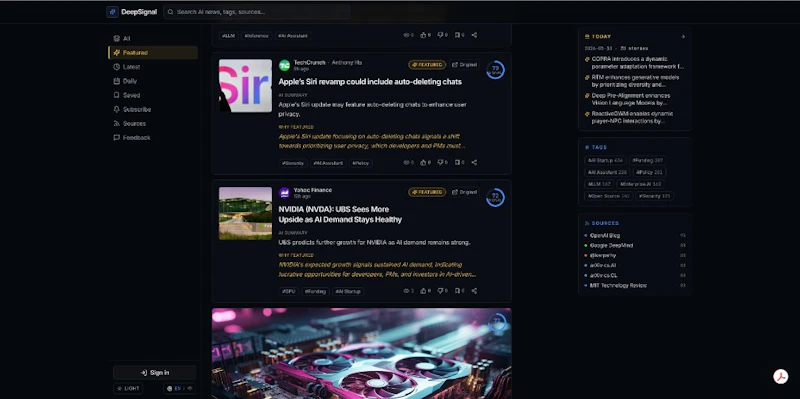Viewport: 800px width, 399px height.
Task: Bookmark the NVIDIA article
Action: click(x=459, y=291)
